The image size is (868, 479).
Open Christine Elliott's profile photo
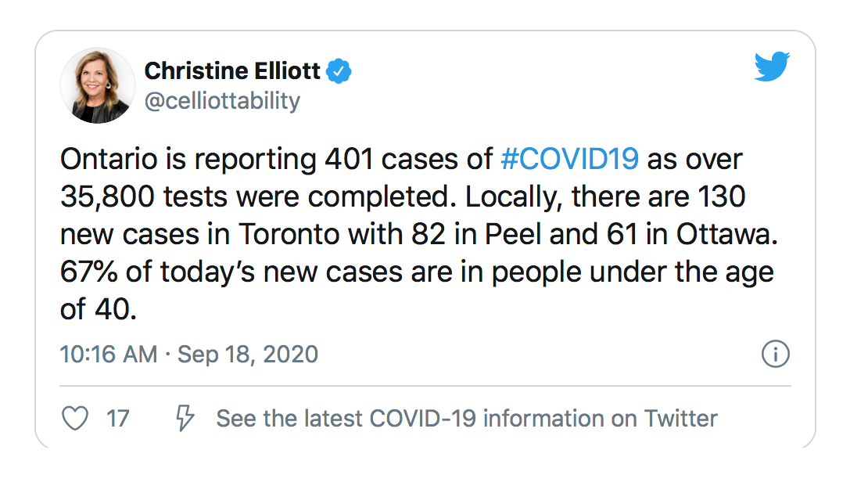click(98, 85)
